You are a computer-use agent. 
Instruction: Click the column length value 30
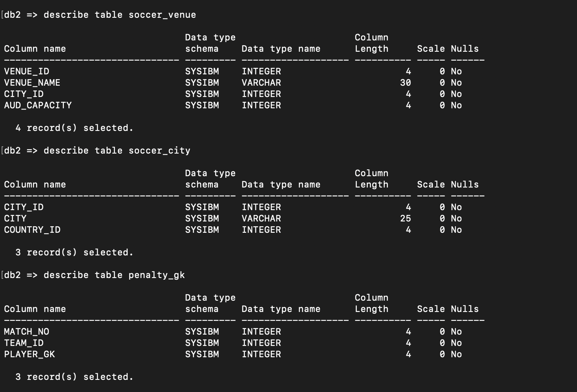point(405,83)
